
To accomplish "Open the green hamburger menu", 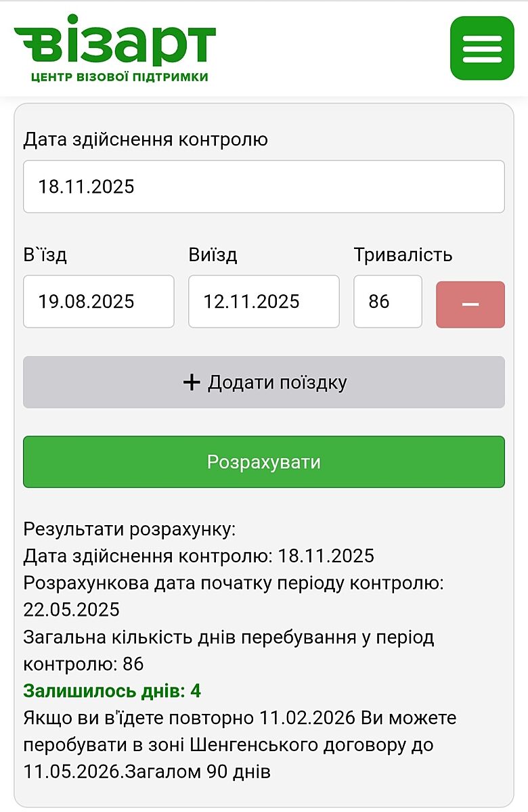I will (x=482, y=48).
